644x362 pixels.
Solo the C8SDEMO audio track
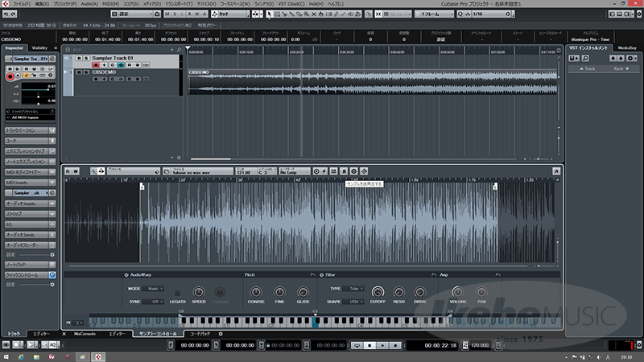(x=85, y=72)
